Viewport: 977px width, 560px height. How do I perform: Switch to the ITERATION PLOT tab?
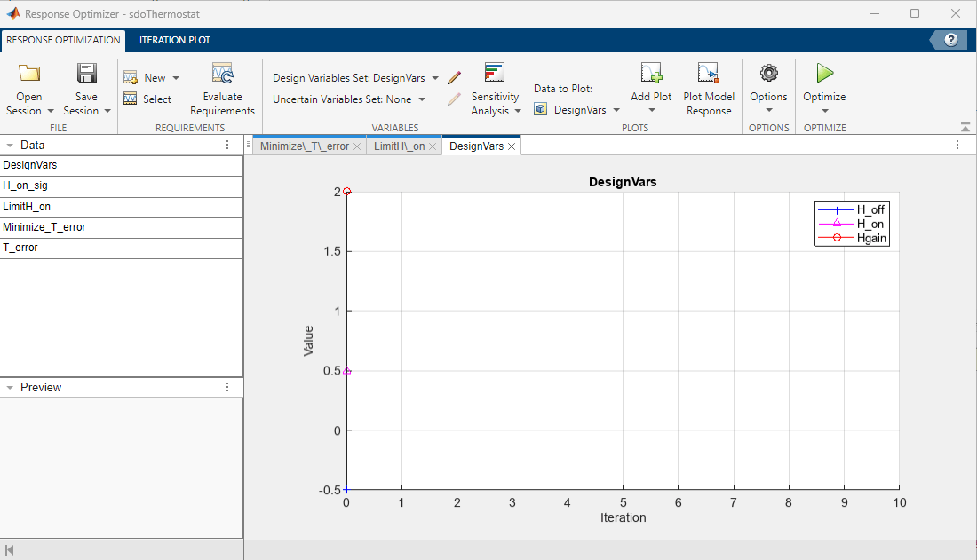[x=174, y=40]
